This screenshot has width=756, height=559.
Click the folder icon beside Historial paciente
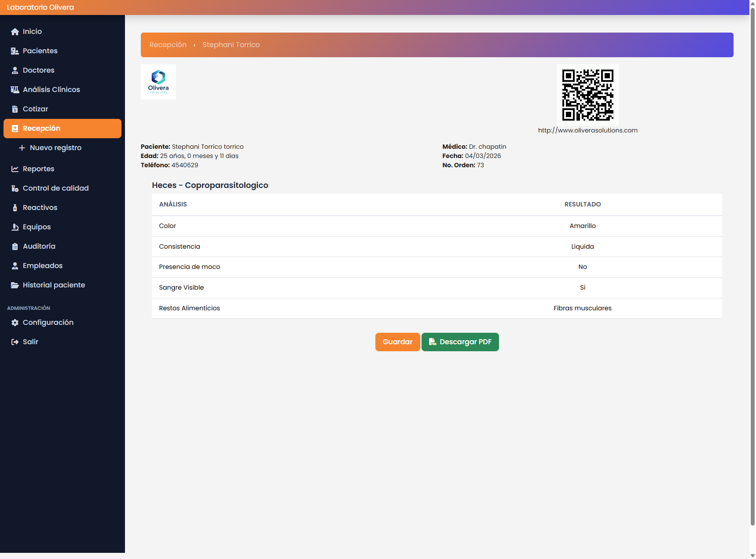15,285
